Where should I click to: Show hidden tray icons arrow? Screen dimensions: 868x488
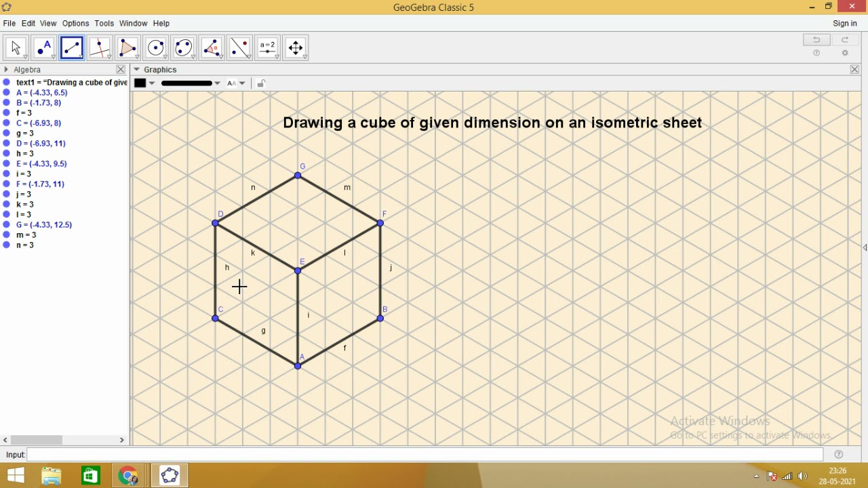point(757,476)
